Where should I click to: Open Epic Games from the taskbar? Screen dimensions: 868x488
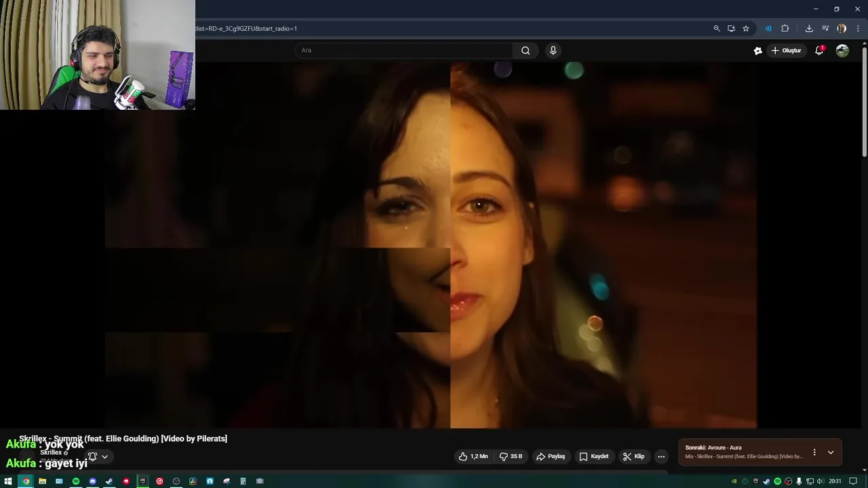coord(142,481)
